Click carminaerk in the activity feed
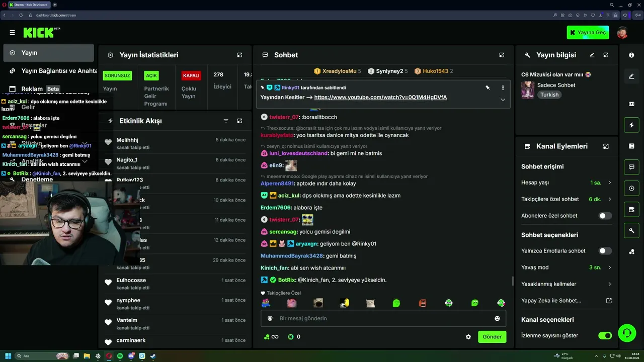Viewport: 644px width, 362px height. click(131, 340)
